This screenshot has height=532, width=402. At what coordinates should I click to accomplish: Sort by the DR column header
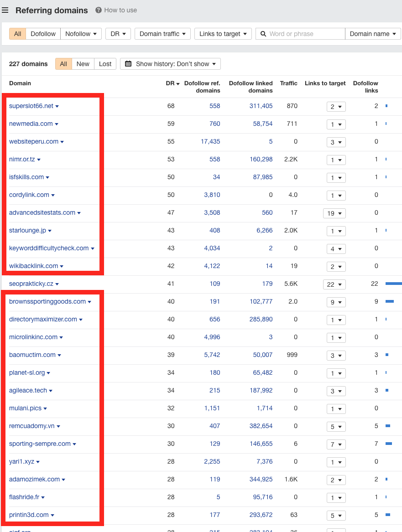tap(172, 83)
